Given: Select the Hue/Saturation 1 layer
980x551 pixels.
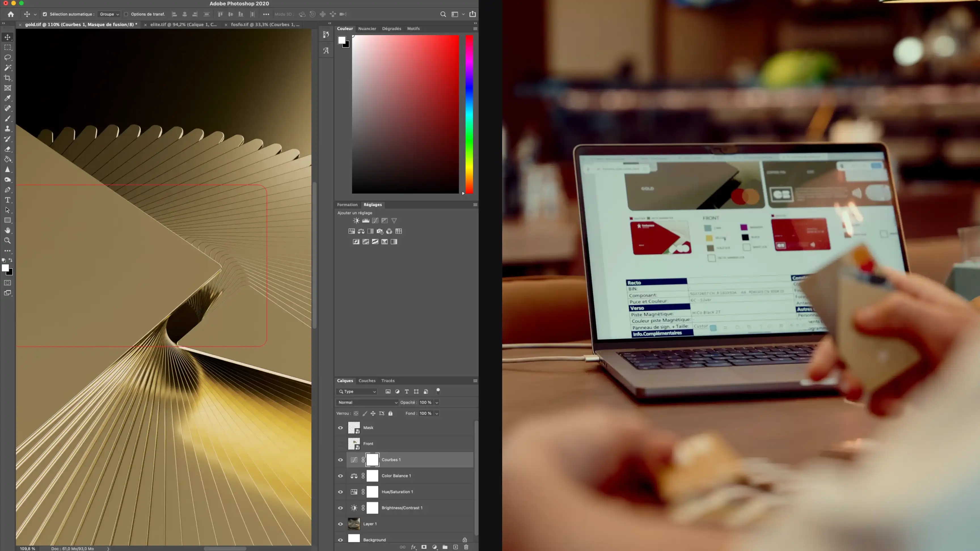Looking at the screenshot, I should [x=397, y=492].
